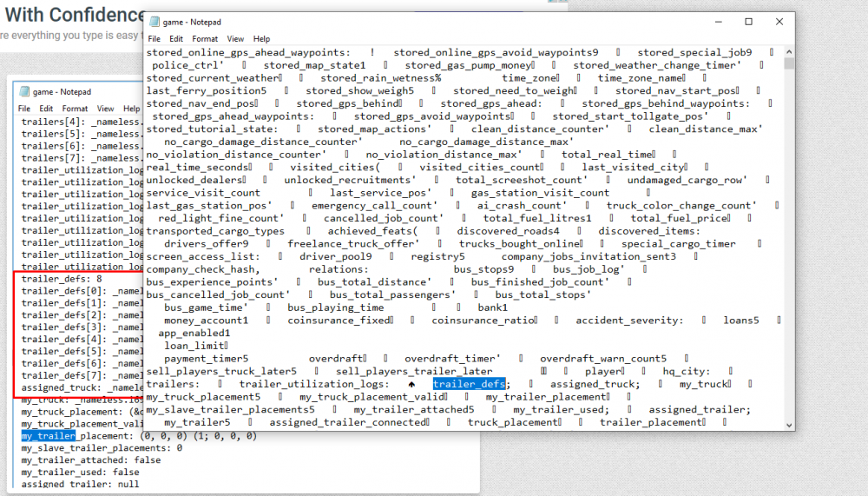Click the scroll-up arrow in the front Notepad
Screen dimensions: 868x496
point(788,51)
